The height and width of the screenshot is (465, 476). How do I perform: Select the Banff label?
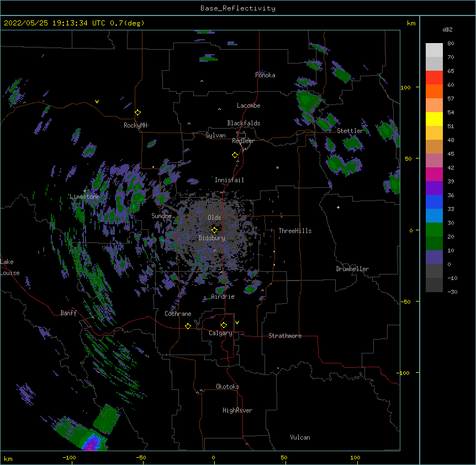[68, 313]
